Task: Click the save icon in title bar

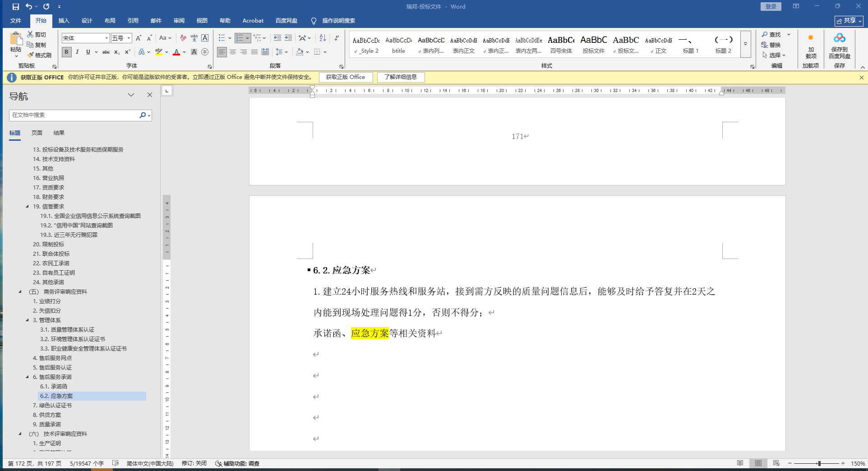Action: tap(16, 6)
